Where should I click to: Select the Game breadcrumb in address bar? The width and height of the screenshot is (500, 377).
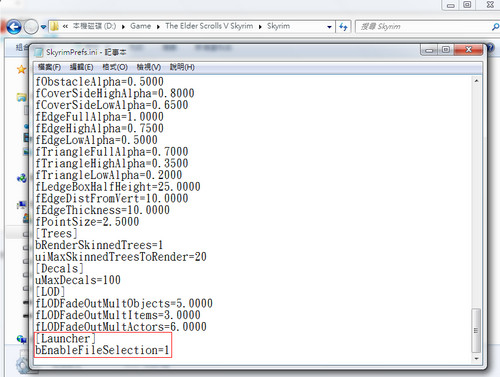pos(140,26)
